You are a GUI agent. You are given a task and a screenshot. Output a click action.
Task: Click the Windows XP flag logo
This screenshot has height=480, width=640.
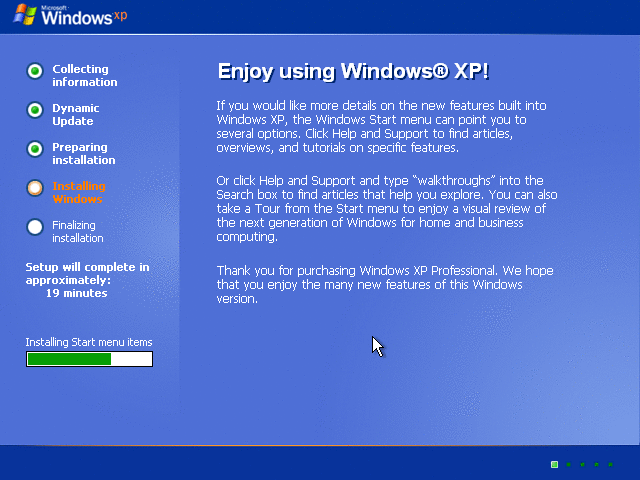click(25, 15)
